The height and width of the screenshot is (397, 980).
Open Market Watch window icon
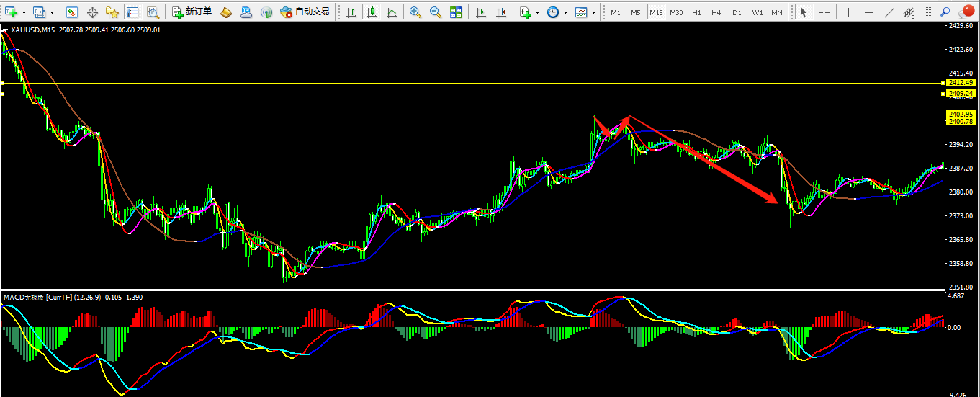(x=72, y=12)
